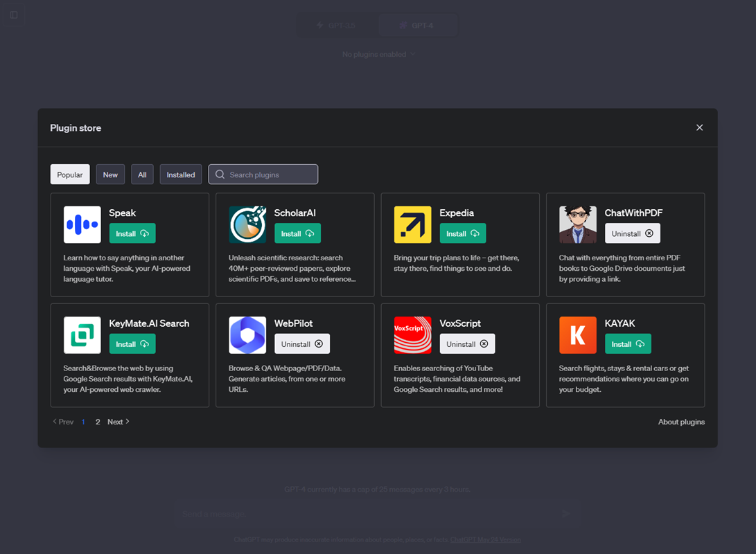Go to Prev page of plugins
Viewport: 756px width, 554px height.
coord(63,422)
